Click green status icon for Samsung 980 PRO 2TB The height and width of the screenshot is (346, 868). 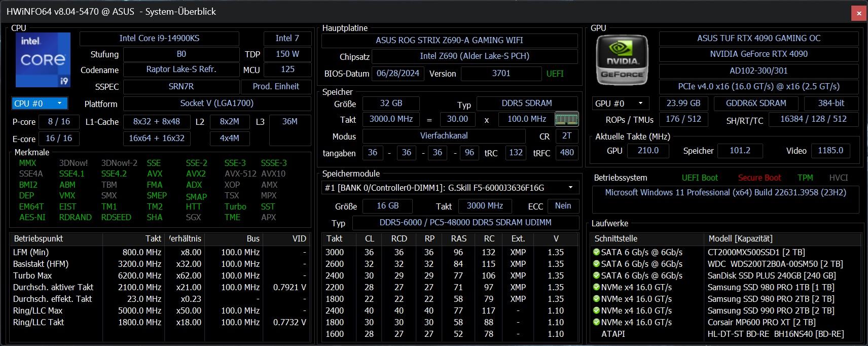point(596,299)
